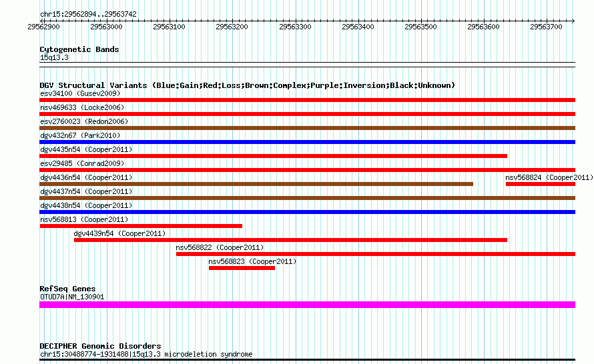
Task: Open dgv4438n54 (Cooper2011) label
Action: pyautogui.click(x=86, y=205)
